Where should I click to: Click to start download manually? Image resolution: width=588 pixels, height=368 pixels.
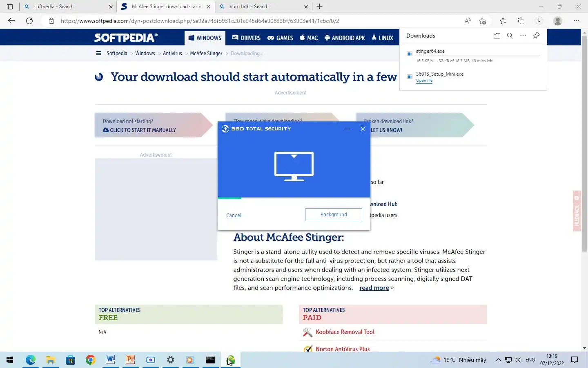[x=139, y=130]
